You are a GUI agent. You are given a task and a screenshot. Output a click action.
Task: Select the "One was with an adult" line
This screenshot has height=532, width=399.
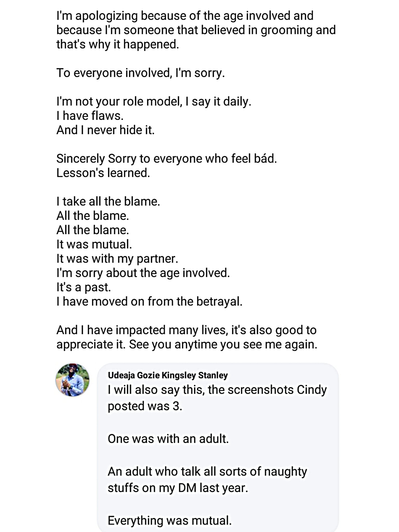pyautogui.click(x=168, y=439)
